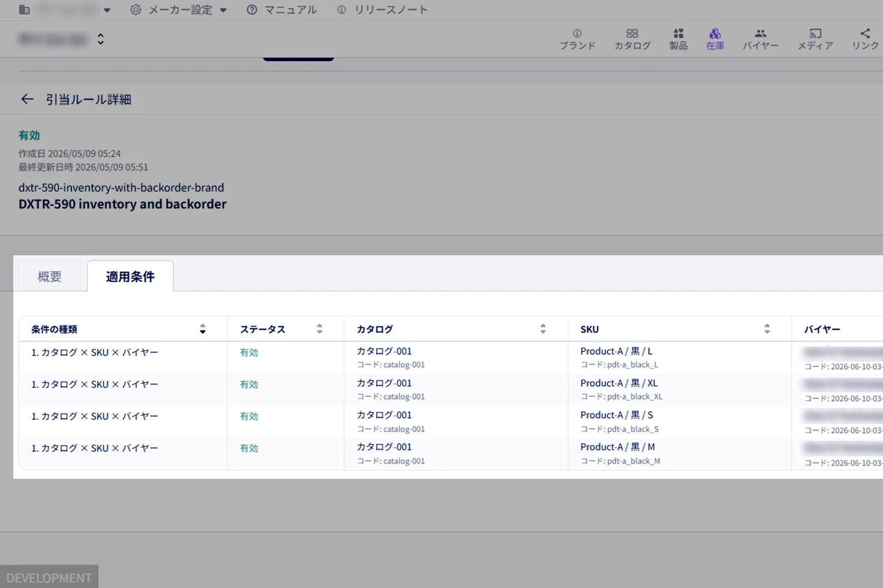Open the organization name dropdown arrow

[x=107, y=10]
